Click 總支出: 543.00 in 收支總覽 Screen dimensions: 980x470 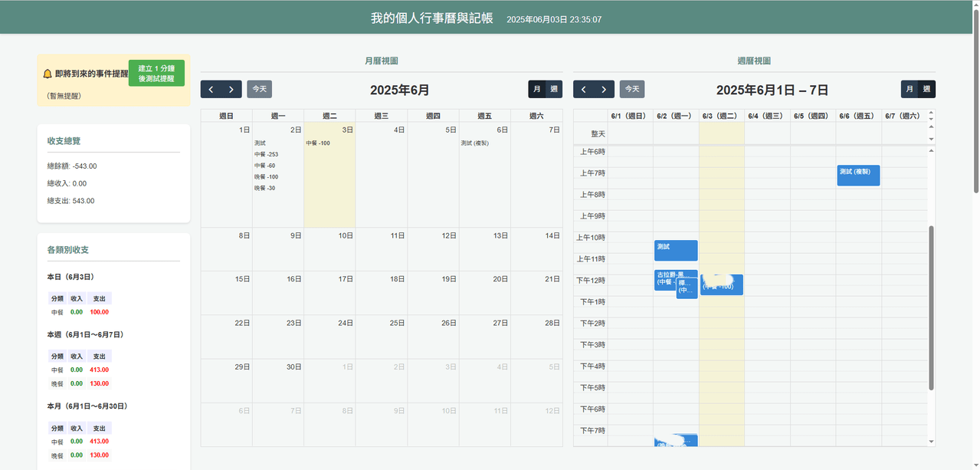click(x=70, y=201)
